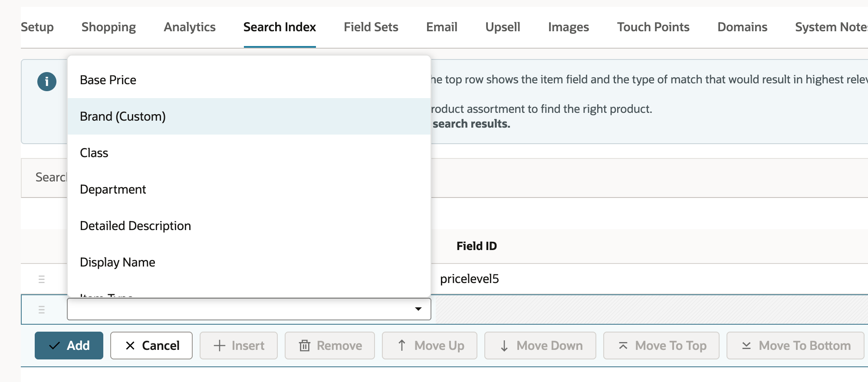The width and height of the screenshot is (868, 382).
Task: Click the blue info icon
Action: coord(47,82)
